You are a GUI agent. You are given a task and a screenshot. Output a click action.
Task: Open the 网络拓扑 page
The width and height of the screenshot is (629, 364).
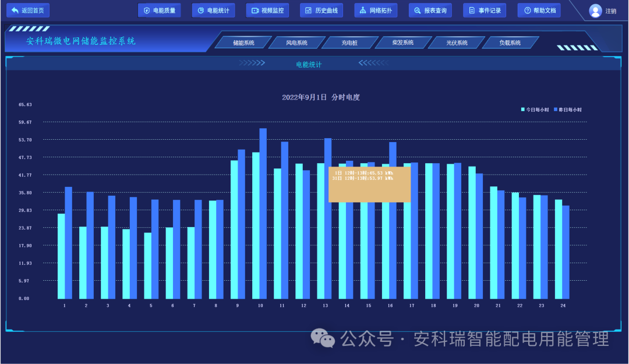click(376, 10)
